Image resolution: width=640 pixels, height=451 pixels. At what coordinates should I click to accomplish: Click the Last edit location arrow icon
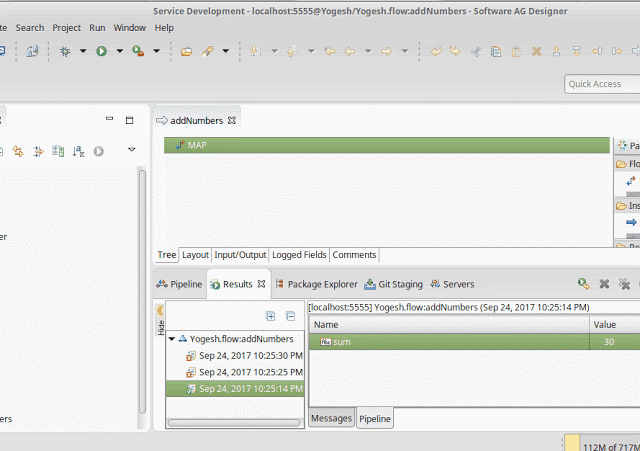pyautogui.click(x=330, y=51)
